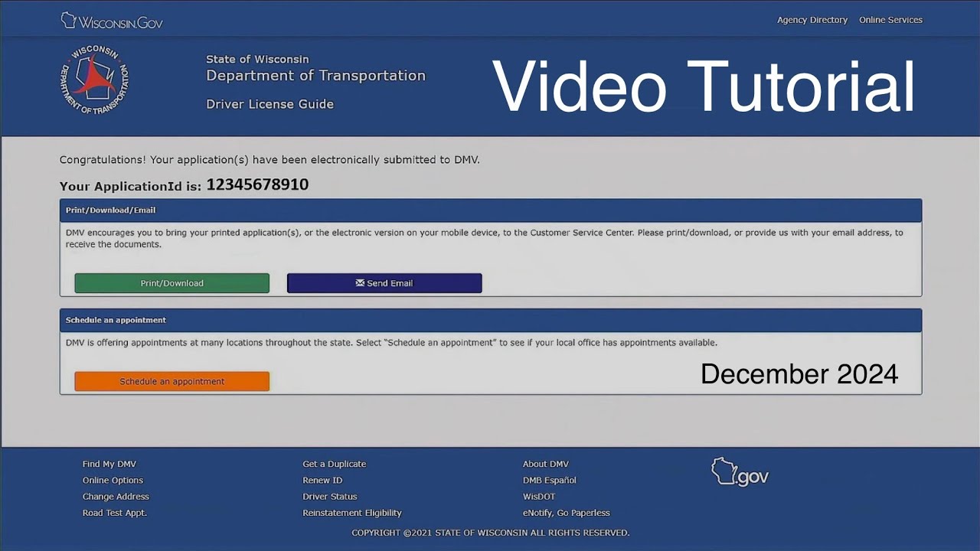Click the Department of Transportation title text

pos(315,76)
